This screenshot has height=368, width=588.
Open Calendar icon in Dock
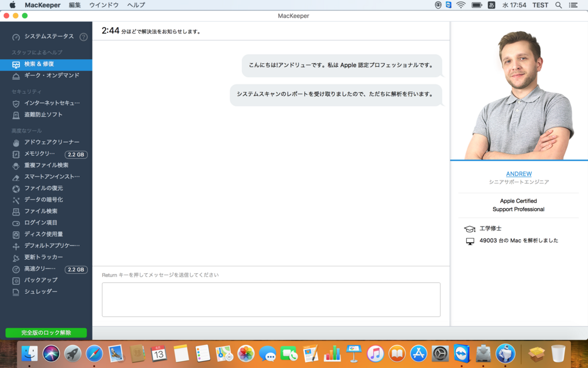tap(158, 354)
